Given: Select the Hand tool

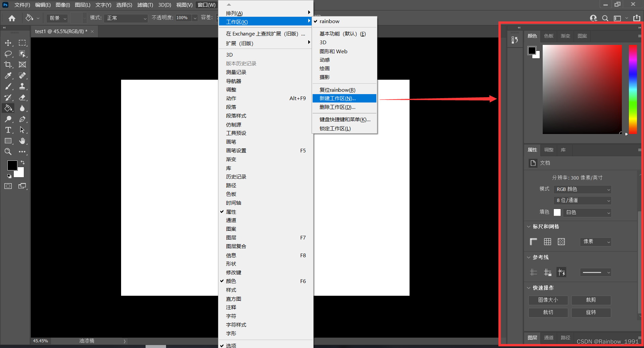Looking at the screenshot, I should 22,141.
